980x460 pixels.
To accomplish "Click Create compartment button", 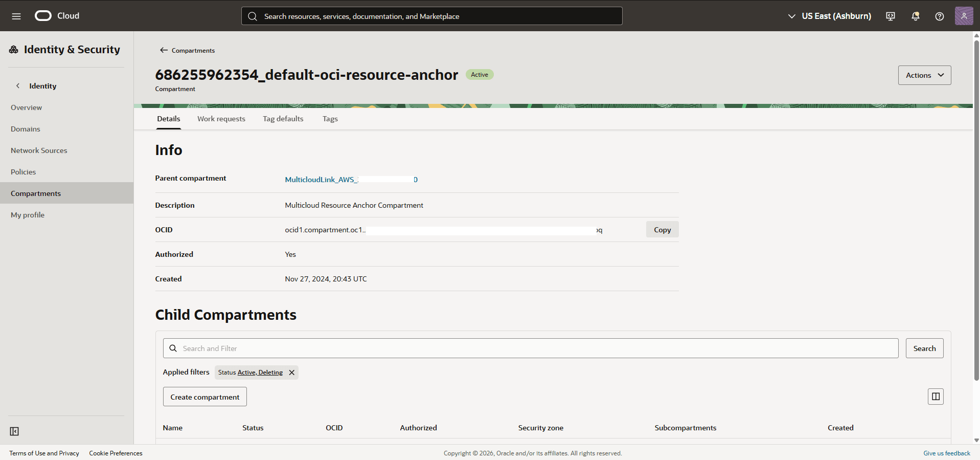I will click(x=205, y=397).
